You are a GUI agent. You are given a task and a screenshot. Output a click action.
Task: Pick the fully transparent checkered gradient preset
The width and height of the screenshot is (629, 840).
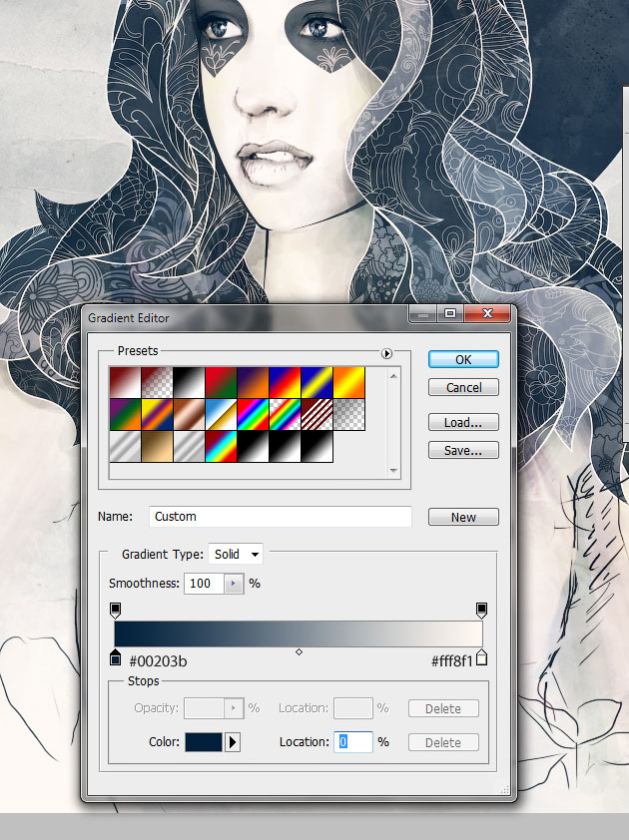pyautogui.click(x=349, y=415)
